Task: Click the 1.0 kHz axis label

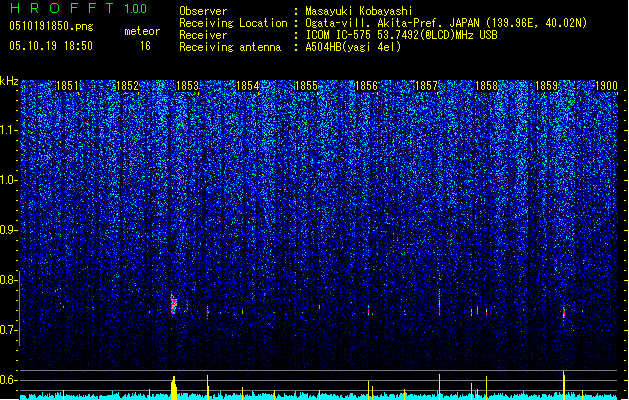Action: click(11, 180)
